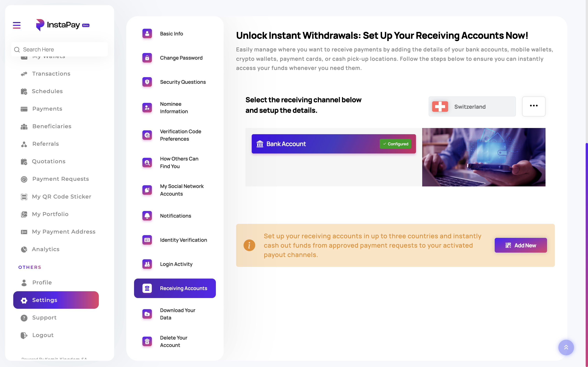Click the Notifications bell icon
Viewport: 588px width, 367px height.
pos(147,215)
